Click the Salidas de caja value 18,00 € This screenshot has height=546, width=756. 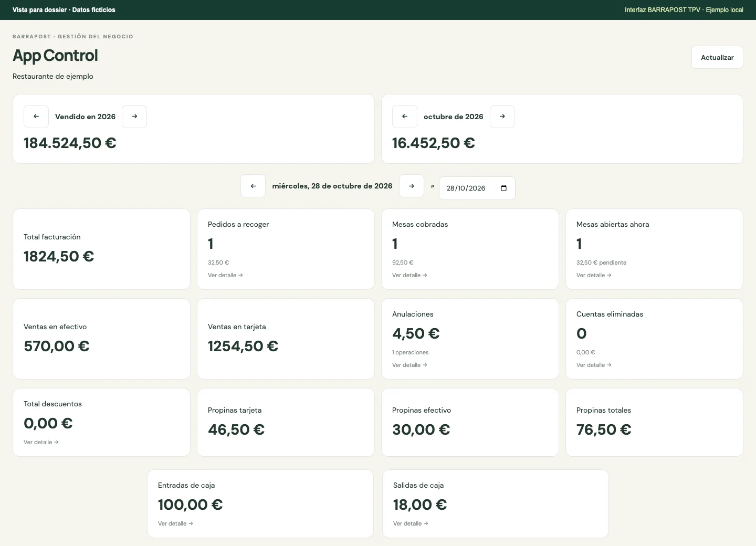pos(420,505)
